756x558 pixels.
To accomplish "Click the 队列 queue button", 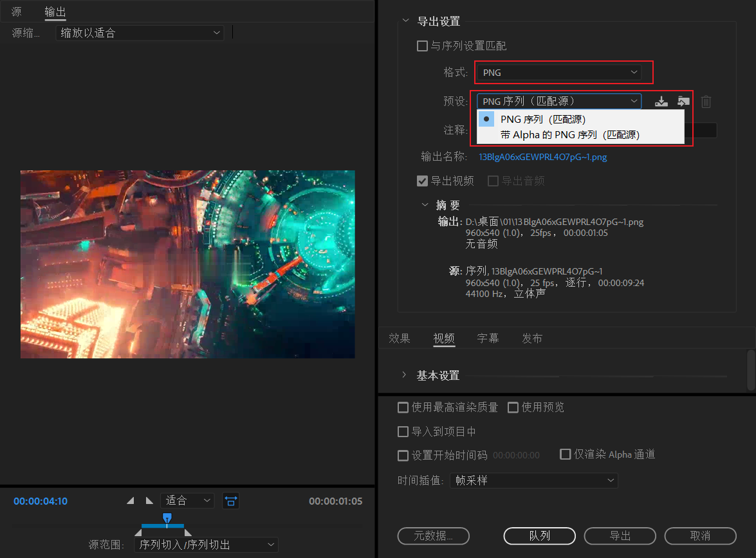I will (x=540, y=536).
